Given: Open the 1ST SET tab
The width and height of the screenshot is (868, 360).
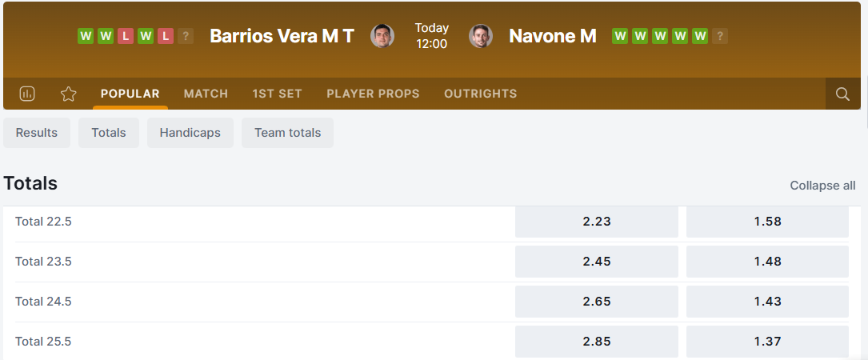Looking at the screenshot, I should point(277,94).
